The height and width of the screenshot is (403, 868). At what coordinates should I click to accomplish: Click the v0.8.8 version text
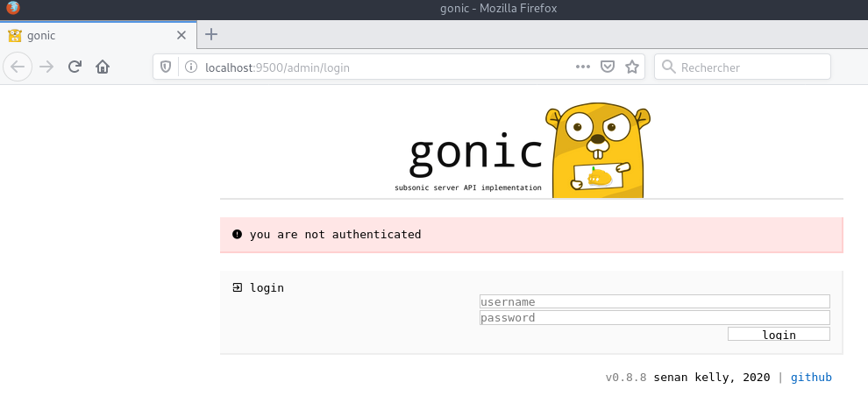tap(625, 378)
